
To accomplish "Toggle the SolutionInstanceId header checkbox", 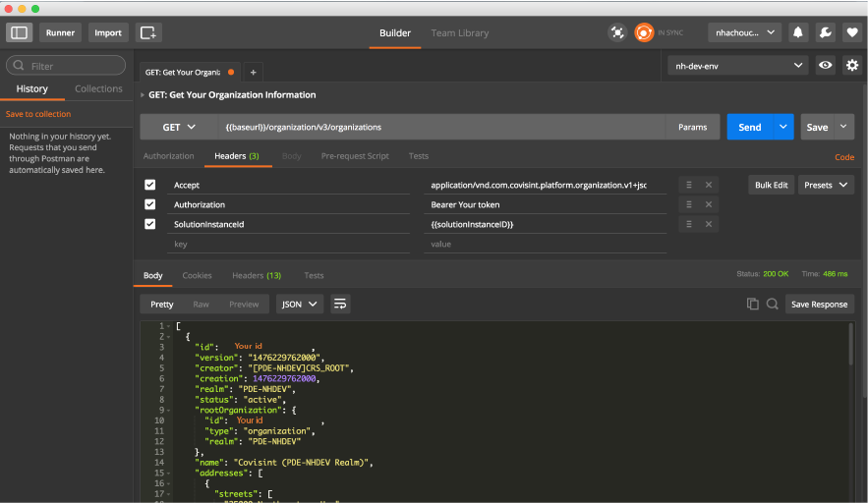I will [x=150, y=224].
